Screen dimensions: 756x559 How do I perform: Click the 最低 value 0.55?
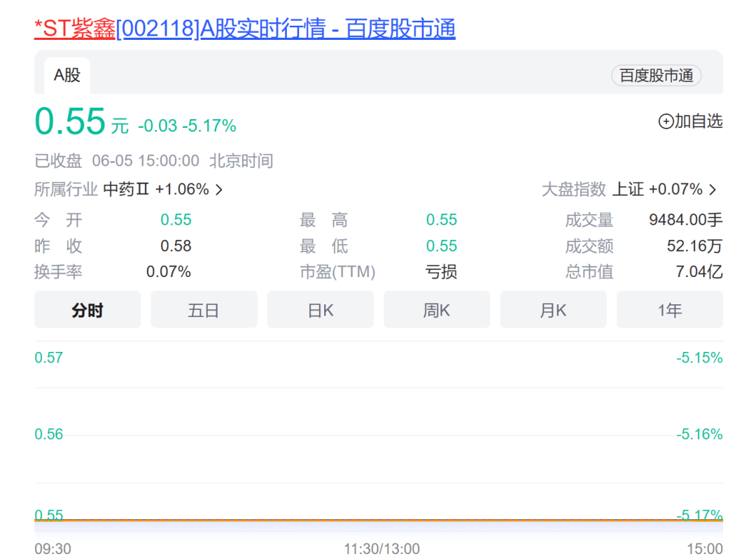tap(442, 246)
